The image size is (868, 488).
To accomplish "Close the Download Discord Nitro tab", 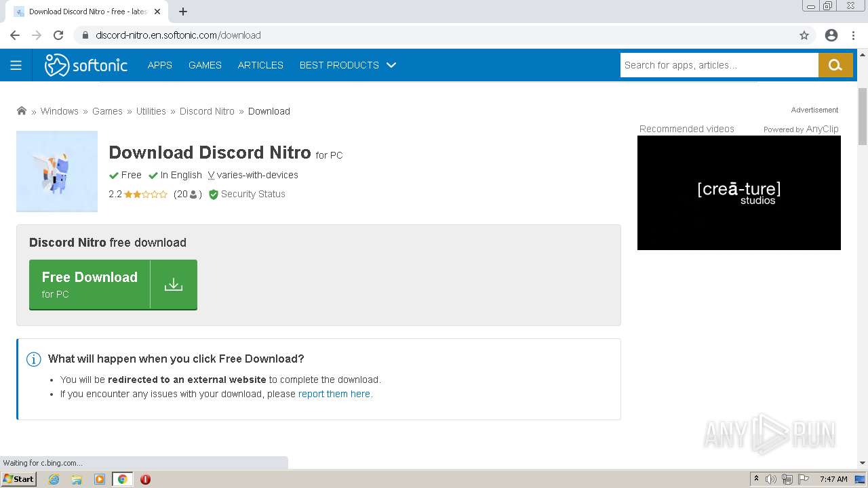I will point(157,12).
